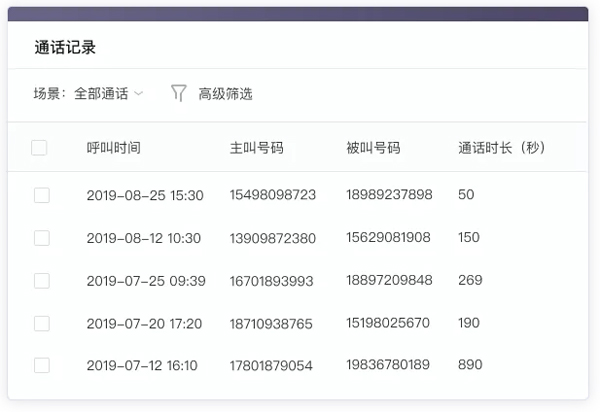
Task: Mark the 2019-07-20 17:20 row checkbox
Action: (41, 323)
